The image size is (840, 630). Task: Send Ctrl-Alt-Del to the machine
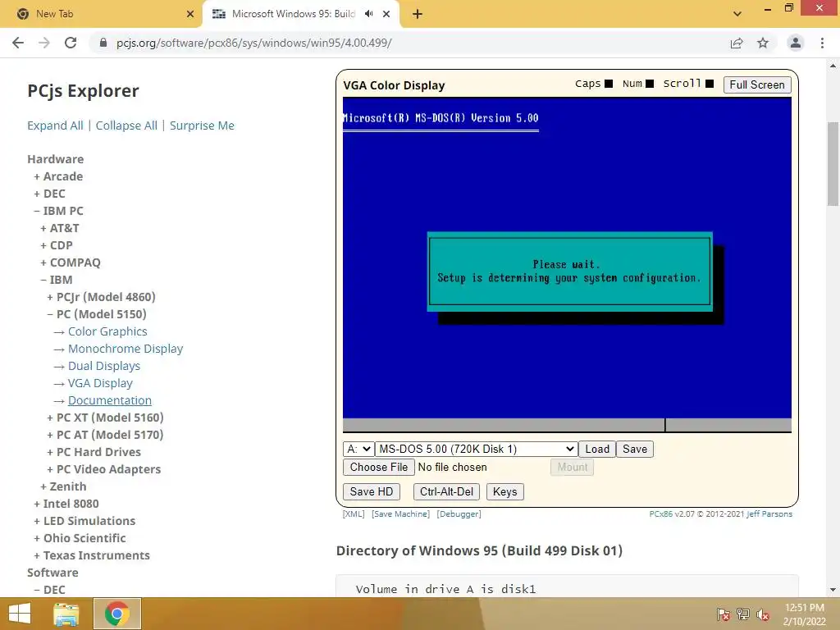[446, 492]
